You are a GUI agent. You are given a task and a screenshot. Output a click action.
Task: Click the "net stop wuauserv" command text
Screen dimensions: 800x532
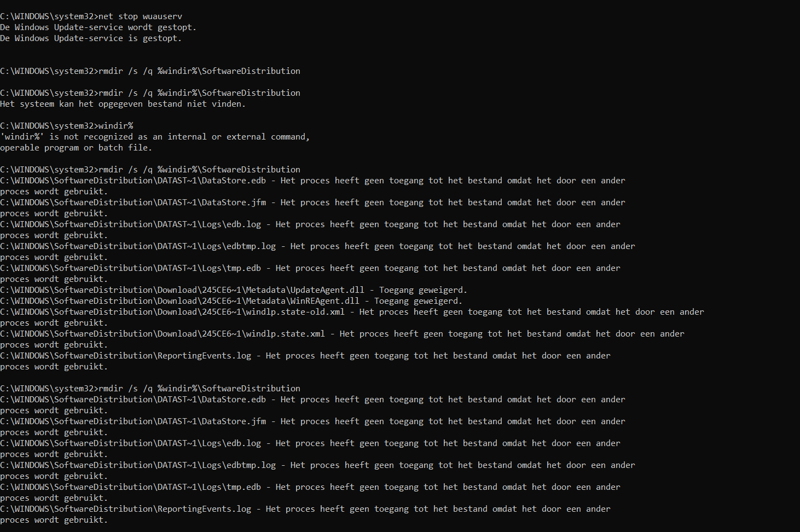(x=140, y=16)
